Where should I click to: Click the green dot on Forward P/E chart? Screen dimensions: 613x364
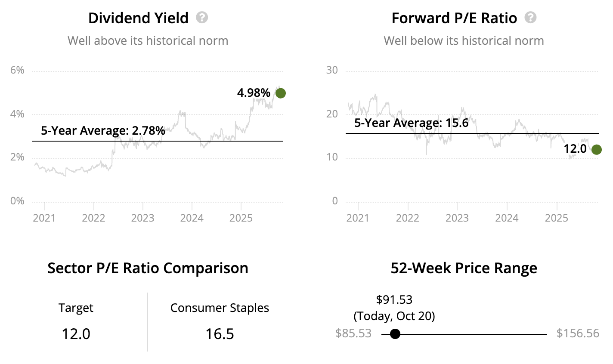(596, 150)
